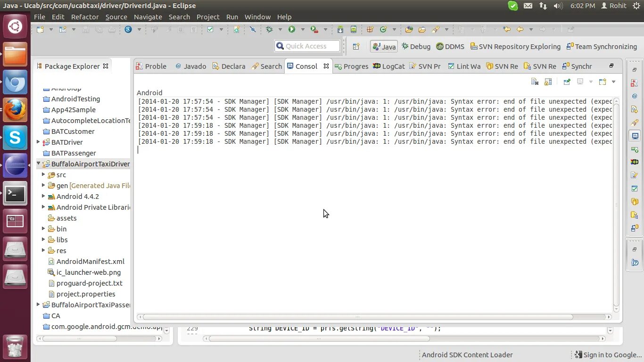
Task: Open the Back history dropdown arrow
Action: (530, 29)
